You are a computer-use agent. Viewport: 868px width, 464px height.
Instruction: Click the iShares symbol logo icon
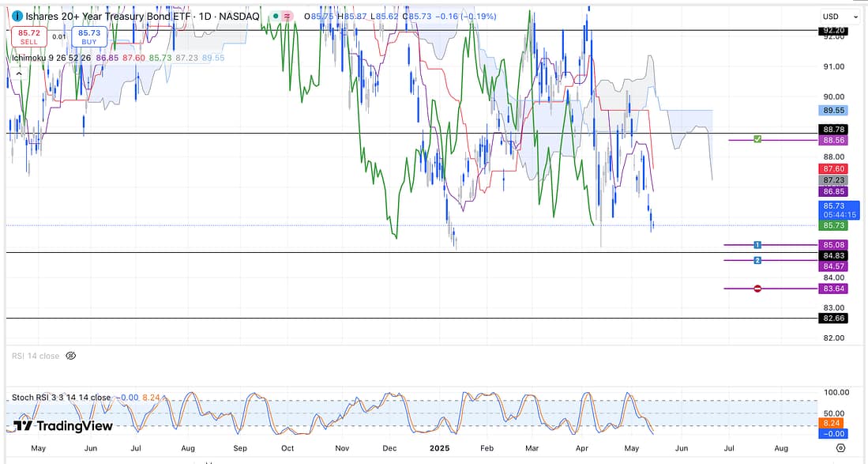coord(17,17)
